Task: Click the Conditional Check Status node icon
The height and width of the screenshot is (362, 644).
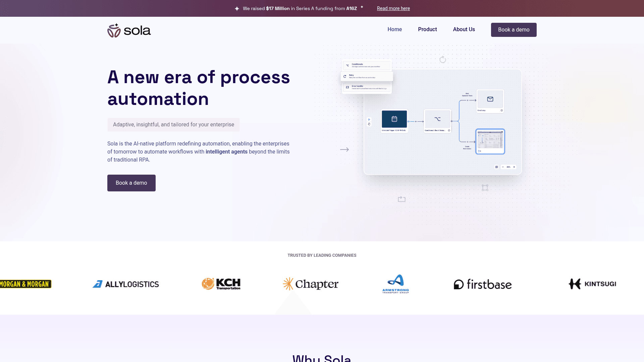Action: pyautogui.click(x=437, y=119)
